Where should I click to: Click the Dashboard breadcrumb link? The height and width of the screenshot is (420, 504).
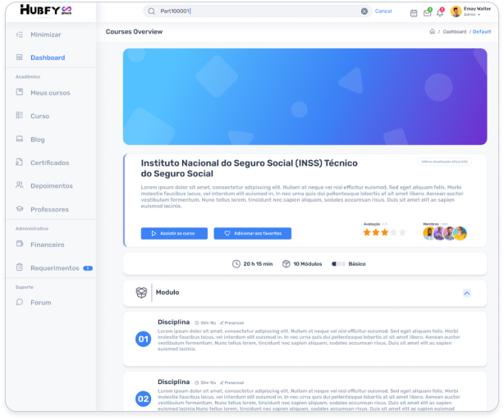coord(455,32)
